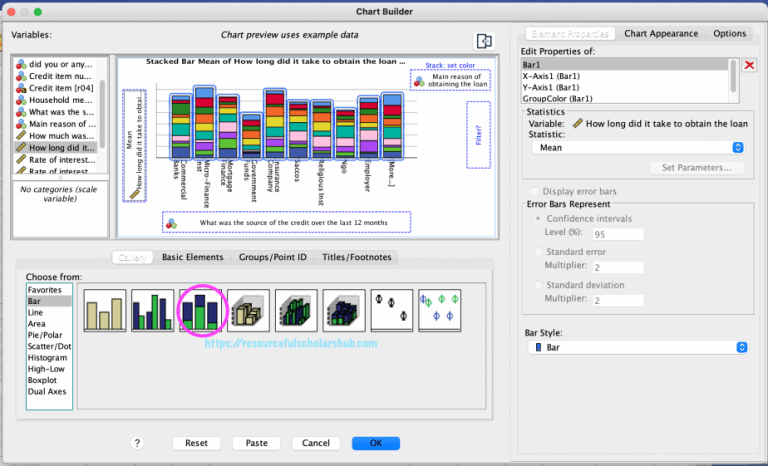
Task: Toggle the side panel icon above preview
Action: 484,41
